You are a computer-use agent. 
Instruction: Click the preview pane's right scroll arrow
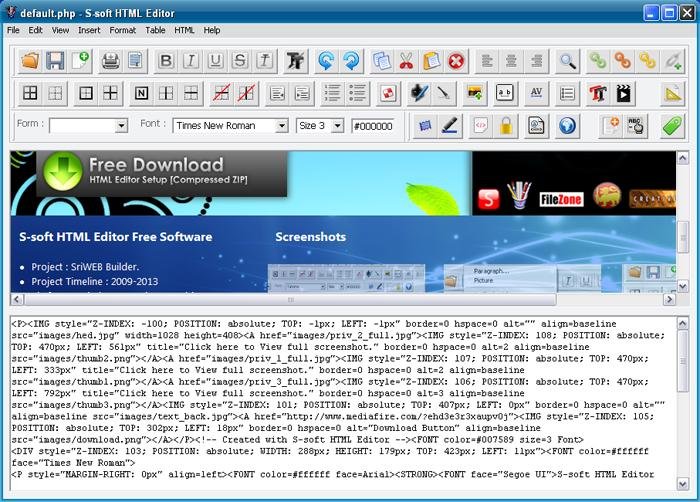(x=669, y=299)
